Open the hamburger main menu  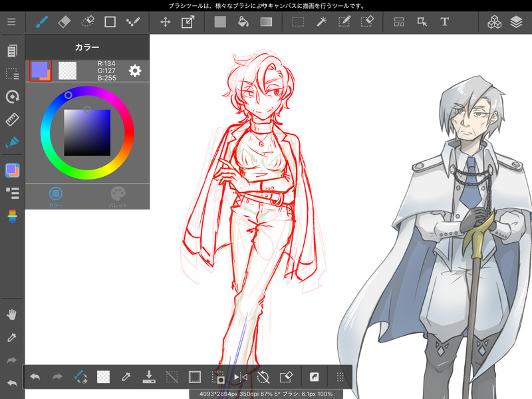(x=11, y=22)
